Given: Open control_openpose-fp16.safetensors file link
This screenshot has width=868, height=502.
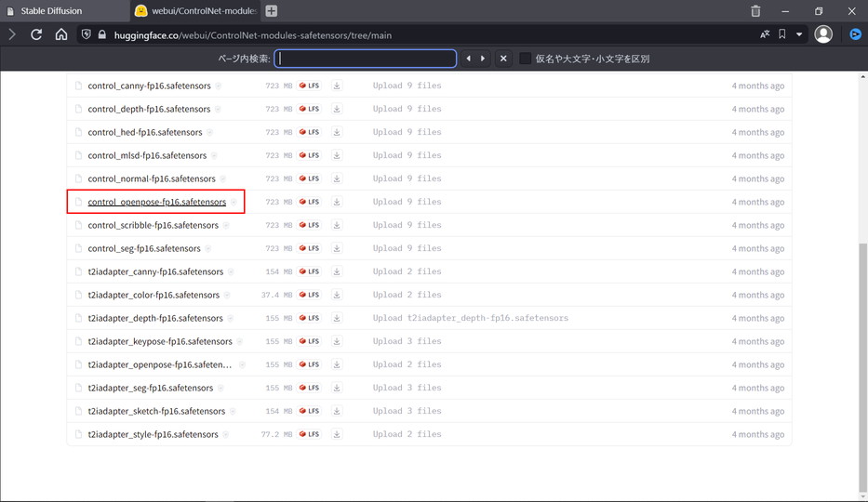Looking at the screenshot, I should click(x=156, y=202).
